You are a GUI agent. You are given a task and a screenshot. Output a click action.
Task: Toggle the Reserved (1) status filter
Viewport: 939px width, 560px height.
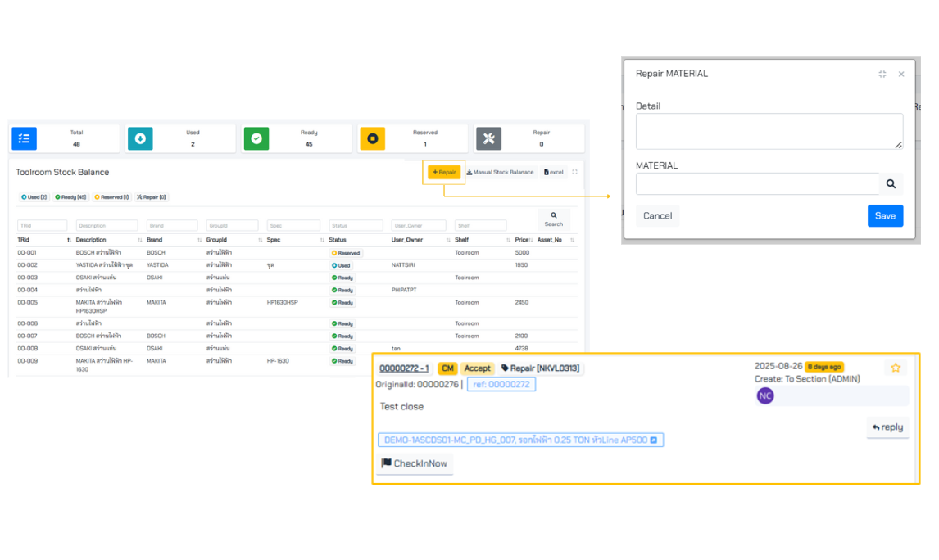tap(111, 197)
